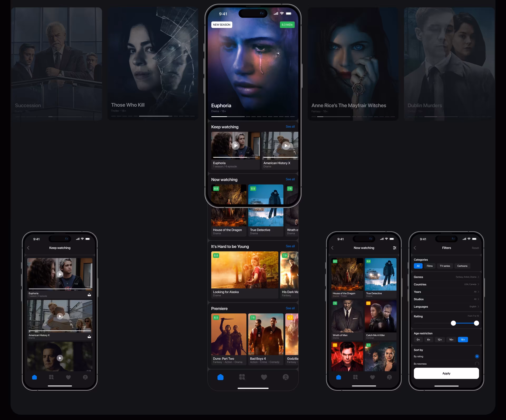Open favorites heart on Now watching screen
506x420 pixels.
click(x=373, y=377)
